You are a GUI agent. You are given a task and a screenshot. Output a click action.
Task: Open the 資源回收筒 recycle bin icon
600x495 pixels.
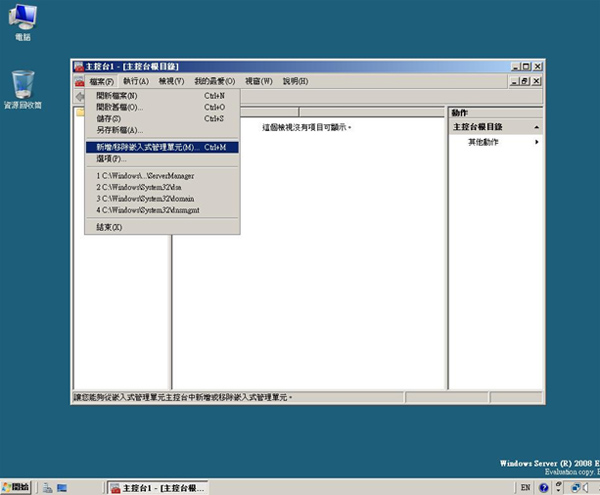click(22, 85)
